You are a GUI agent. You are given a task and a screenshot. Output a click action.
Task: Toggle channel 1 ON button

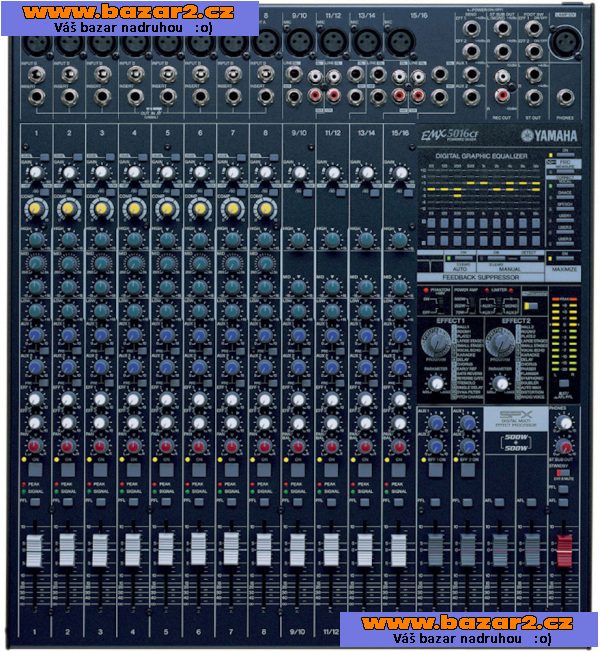click(35, 470)
